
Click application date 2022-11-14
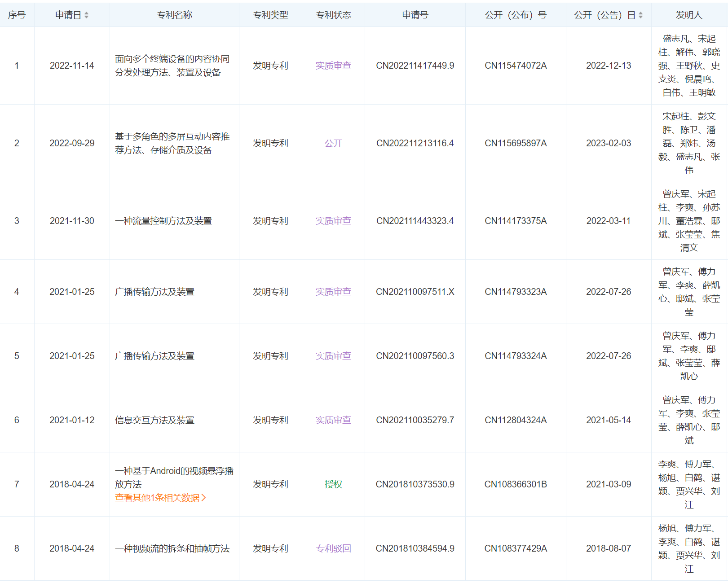pos(72,66)
